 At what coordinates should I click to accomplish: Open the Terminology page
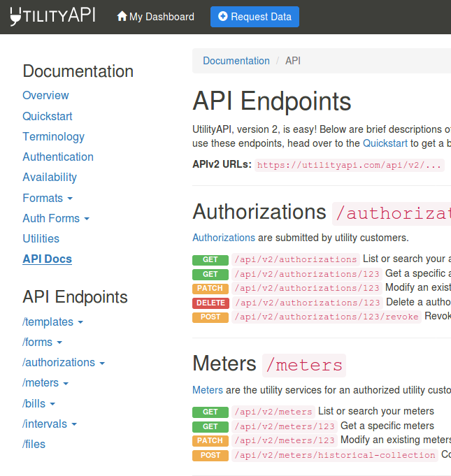(53, 136)
